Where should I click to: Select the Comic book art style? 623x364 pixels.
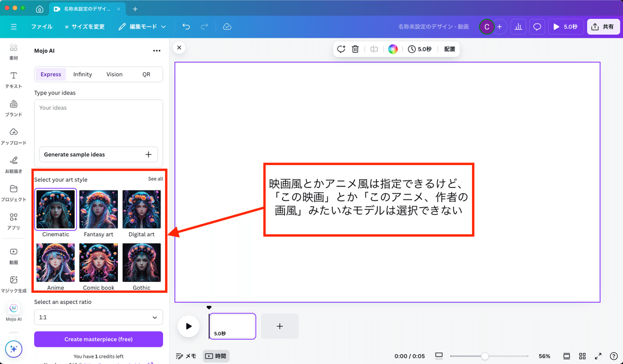tap(99, 263)
